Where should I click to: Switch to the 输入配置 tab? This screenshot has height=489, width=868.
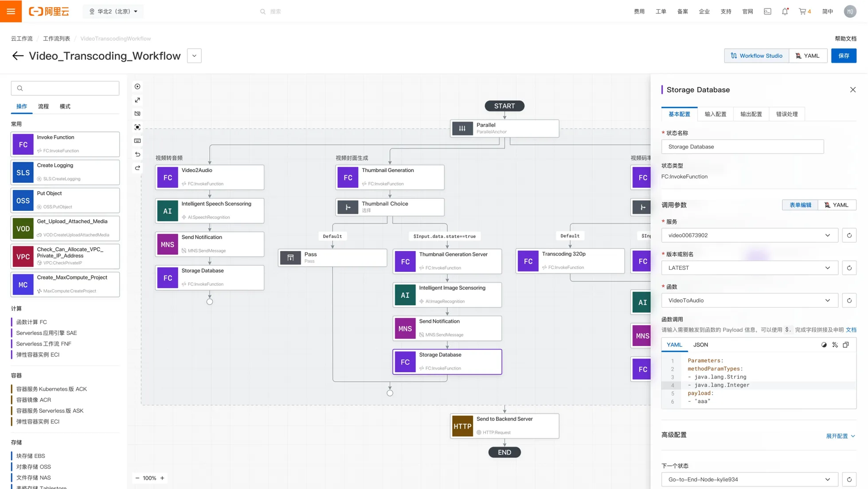715,114
